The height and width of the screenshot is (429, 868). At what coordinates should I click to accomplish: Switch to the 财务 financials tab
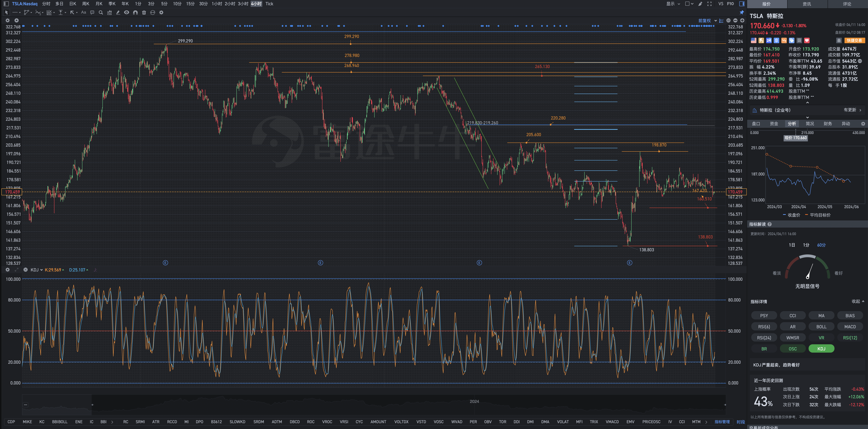828,124
